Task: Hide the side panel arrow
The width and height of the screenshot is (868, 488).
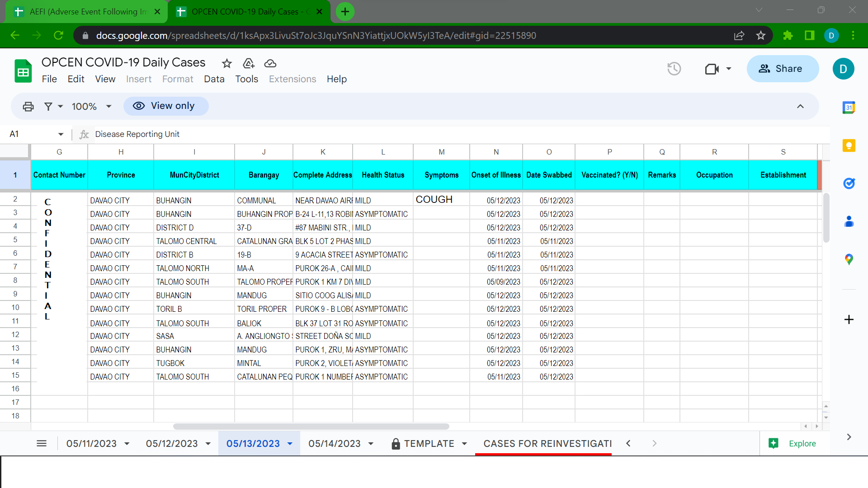Action: click(849, 437)
